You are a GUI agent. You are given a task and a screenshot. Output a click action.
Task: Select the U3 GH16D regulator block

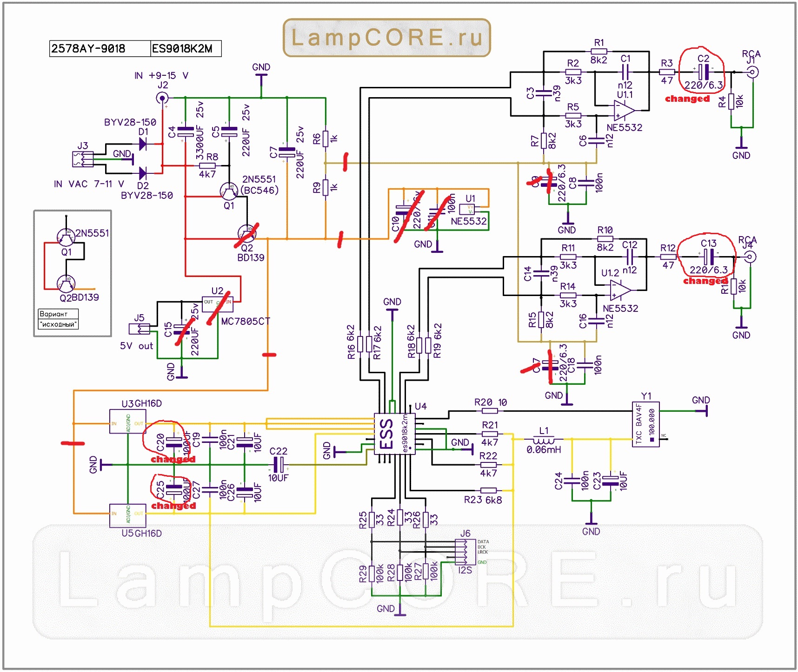point(128,422)
